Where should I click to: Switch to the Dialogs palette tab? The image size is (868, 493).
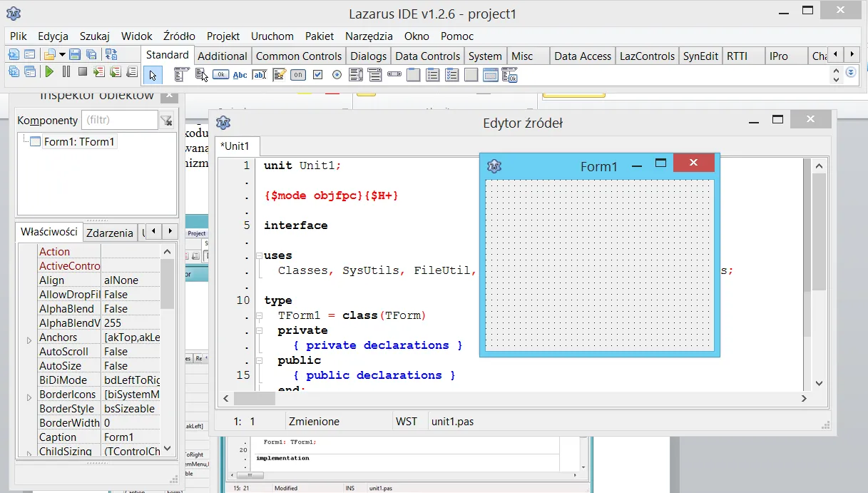(x=369, y=56)
